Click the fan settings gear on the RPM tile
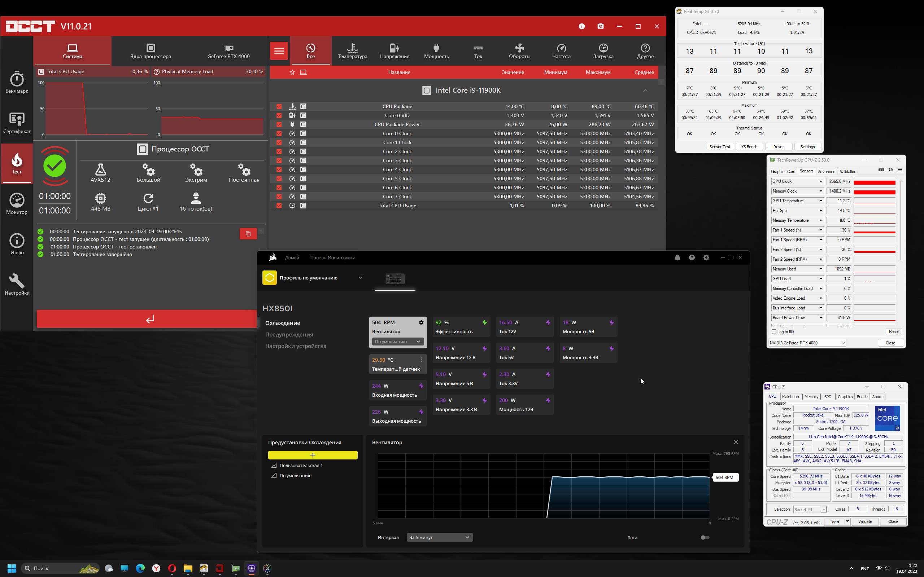Screen dimensions: 924x577 (x=421, y=322)
